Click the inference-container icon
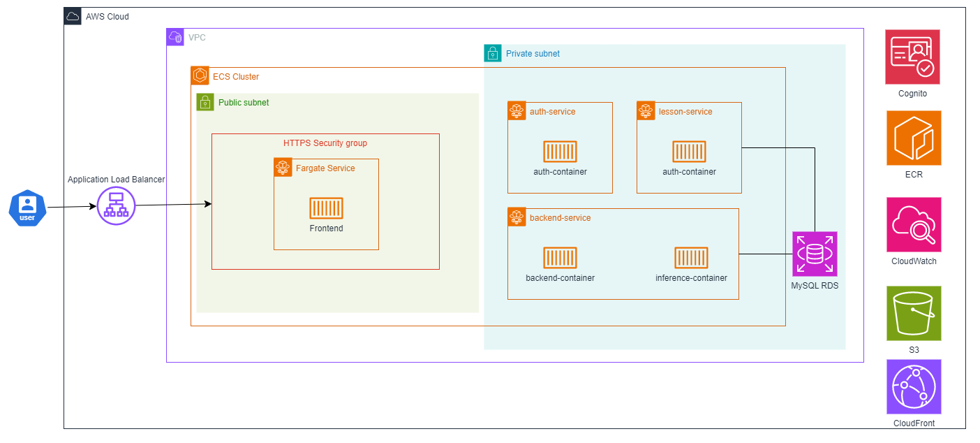This screenshot has height=443, width=980. 691,258
